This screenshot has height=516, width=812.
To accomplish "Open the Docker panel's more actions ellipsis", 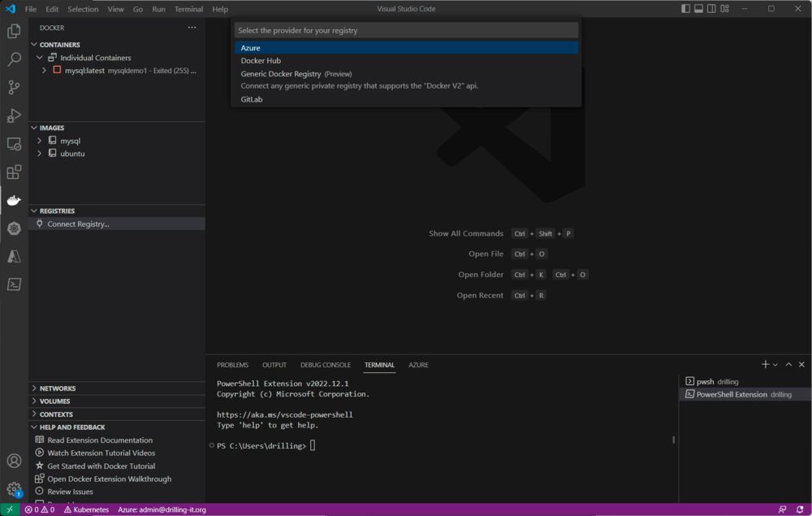I will (x=192, y=27).
